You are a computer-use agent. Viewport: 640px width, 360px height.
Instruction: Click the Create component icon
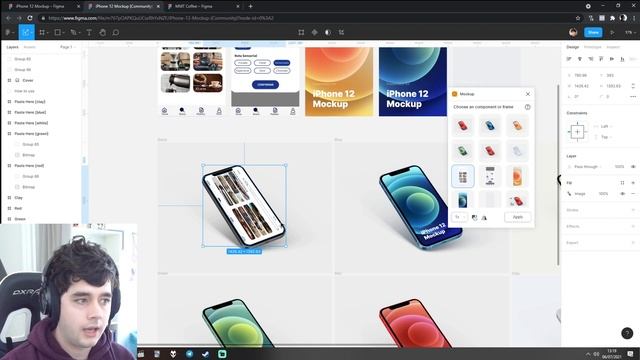click(314, 32)
